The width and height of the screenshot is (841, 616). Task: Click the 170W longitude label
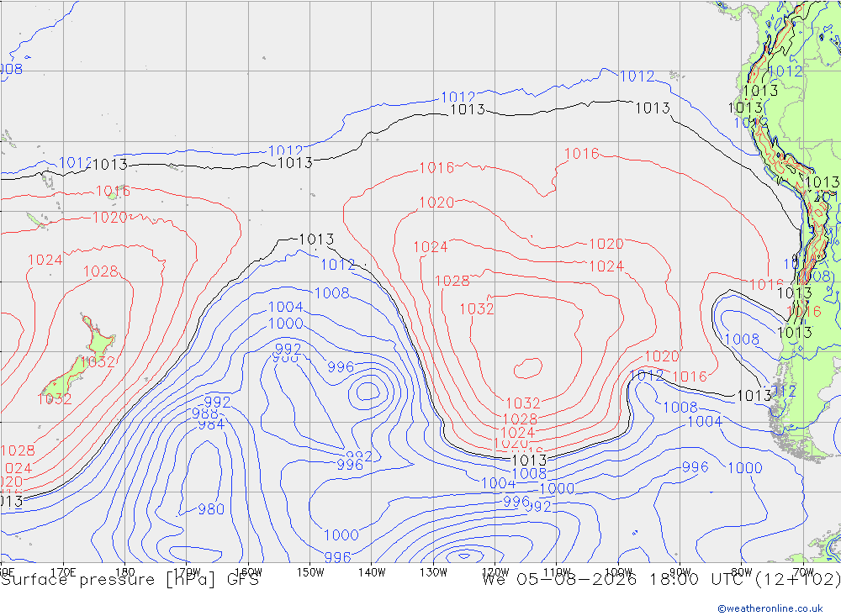point(187,572)
